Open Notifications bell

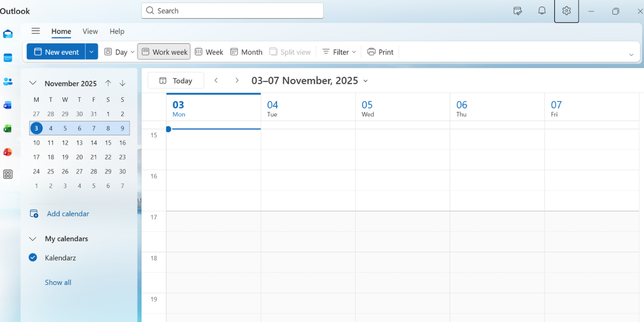[541, 10]
